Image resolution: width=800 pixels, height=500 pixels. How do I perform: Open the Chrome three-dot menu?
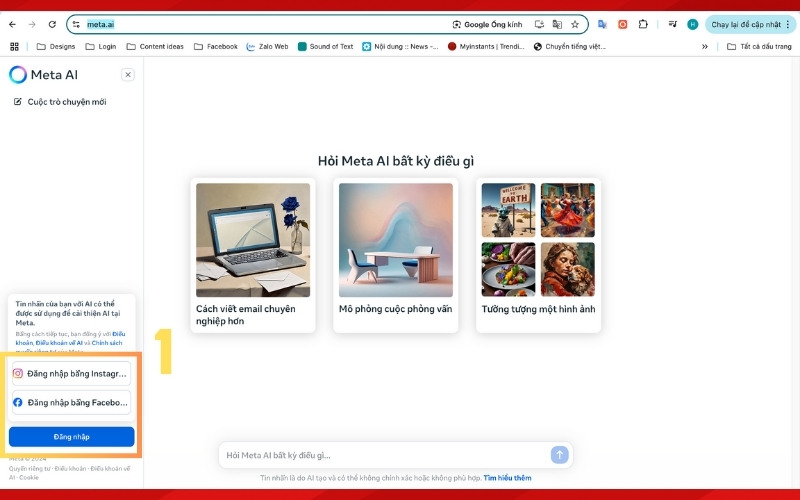tap(788, 24)
